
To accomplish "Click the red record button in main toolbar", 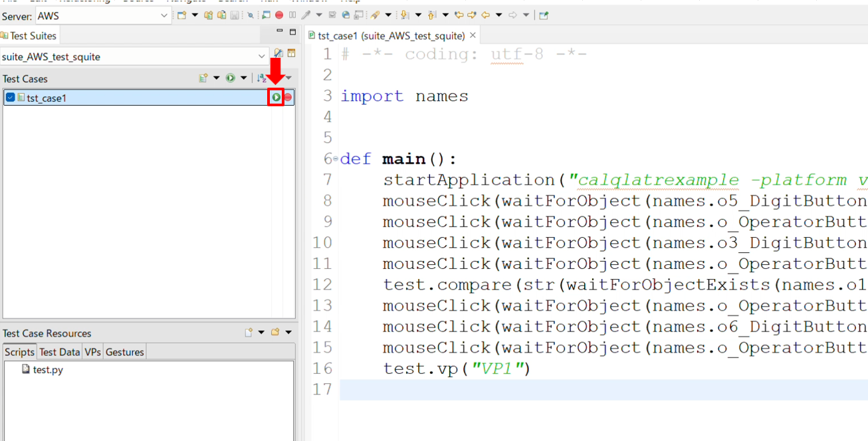I will pyautogui.click(x=279, y=15).
